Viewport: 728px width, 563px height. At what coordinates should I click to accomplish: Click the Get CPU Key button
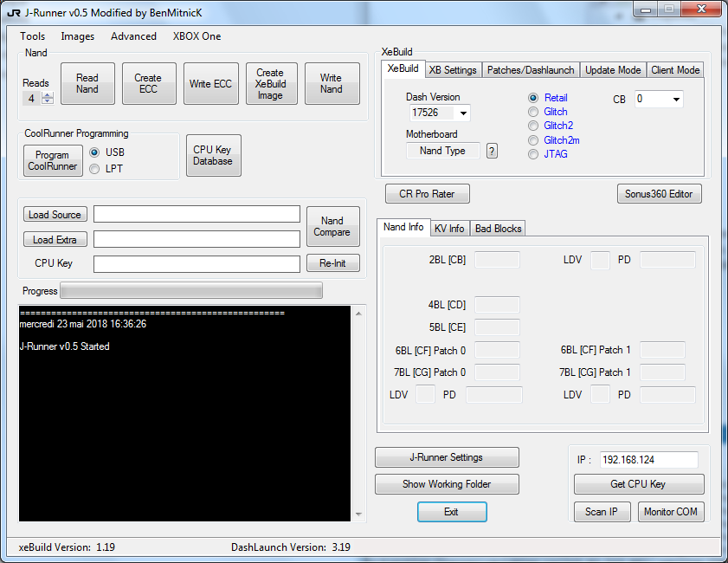click(639, 484)
